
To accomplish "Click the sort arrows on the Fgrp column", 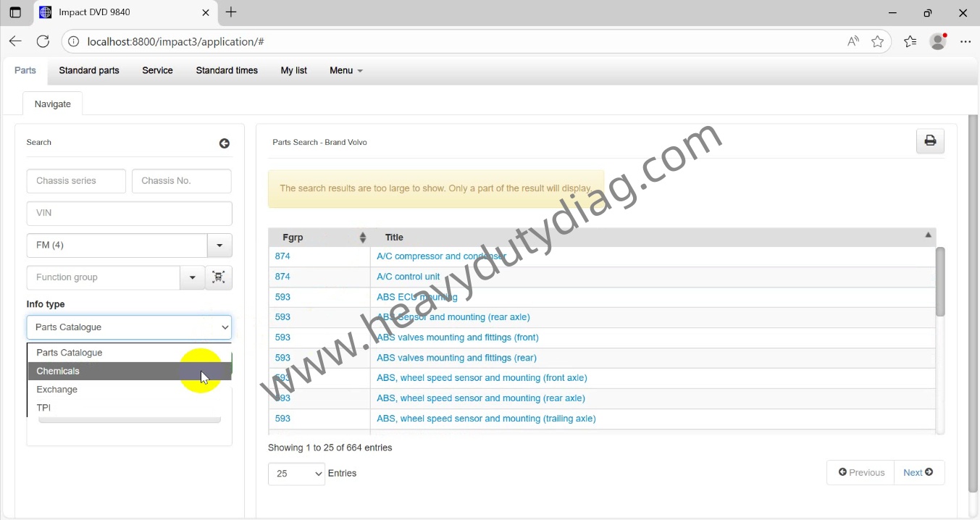I will tap(364, 237).
